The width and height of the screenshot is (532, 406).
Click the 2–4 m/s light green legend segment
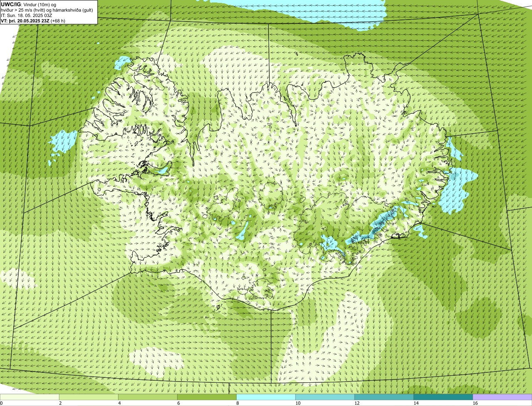[x=89, y=397]
